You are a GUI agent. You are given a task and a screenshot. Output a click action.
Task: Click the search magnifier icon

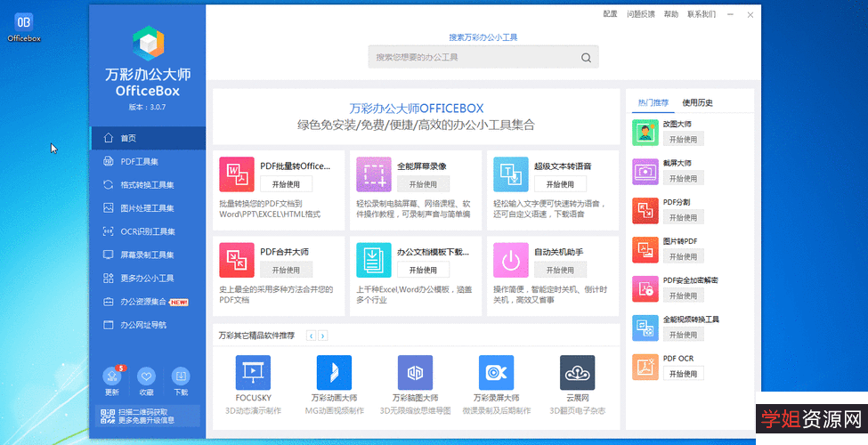point(586,58)
